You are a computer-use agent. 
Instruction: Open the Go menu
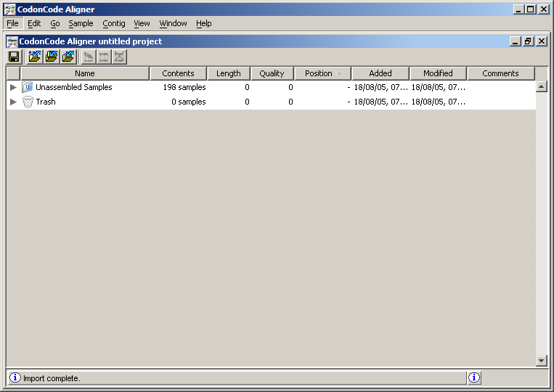coord(54,23)
